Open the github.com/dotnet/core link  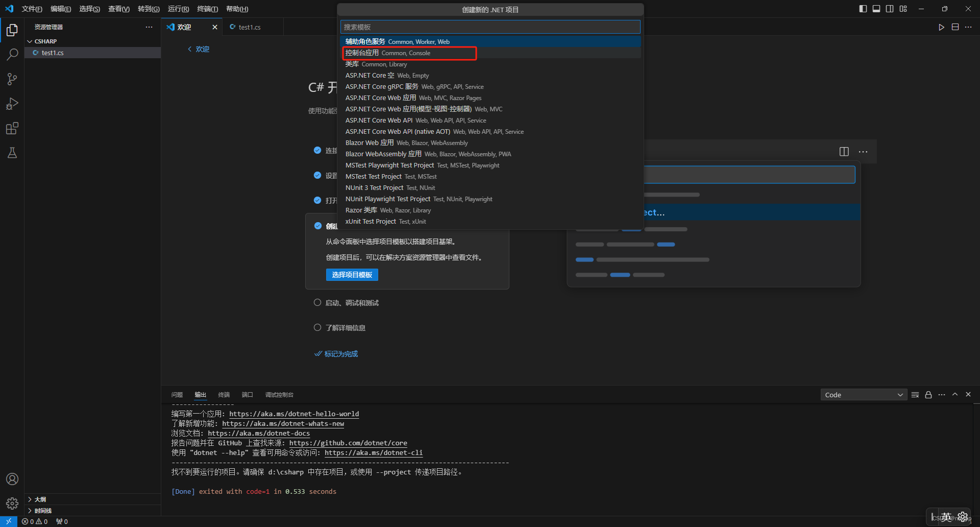348,443
